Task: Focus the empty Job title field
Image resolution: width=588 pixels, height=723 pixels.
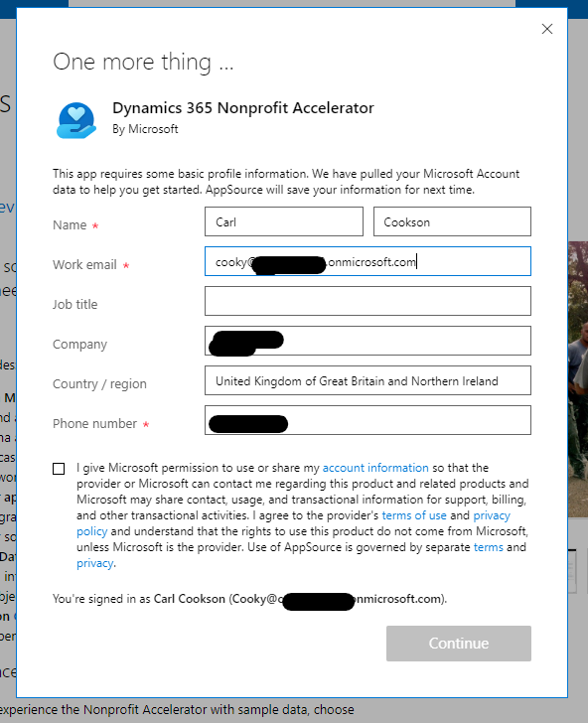Action: (x=367, y=301)
